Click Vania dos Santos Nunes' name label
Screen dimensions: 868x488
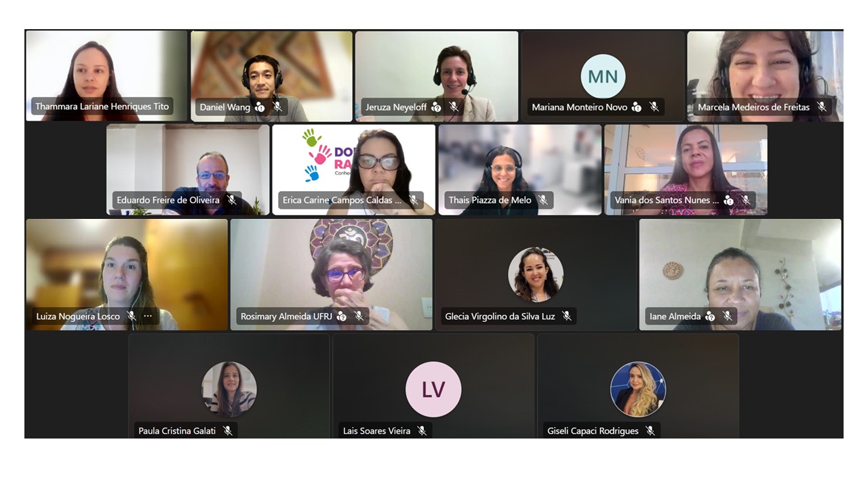click(x=667, y=200)
